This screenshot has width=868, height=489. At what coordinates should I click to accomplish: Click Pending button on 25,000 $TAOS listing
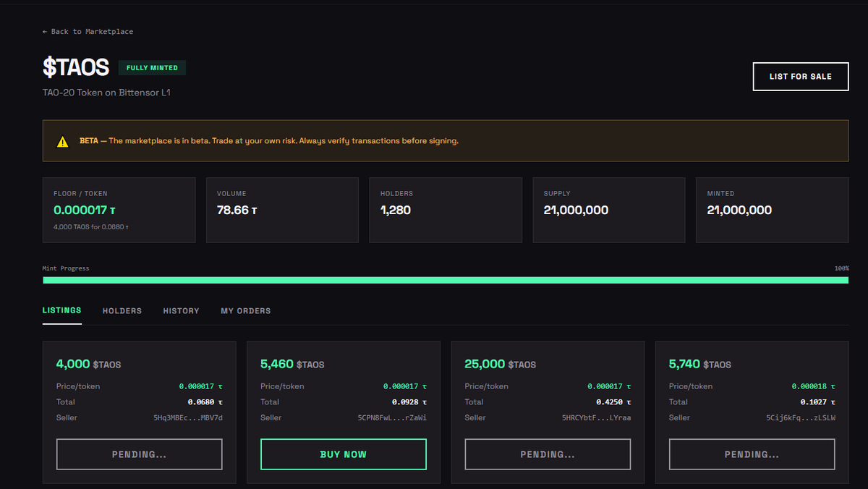tap(548, 454)
